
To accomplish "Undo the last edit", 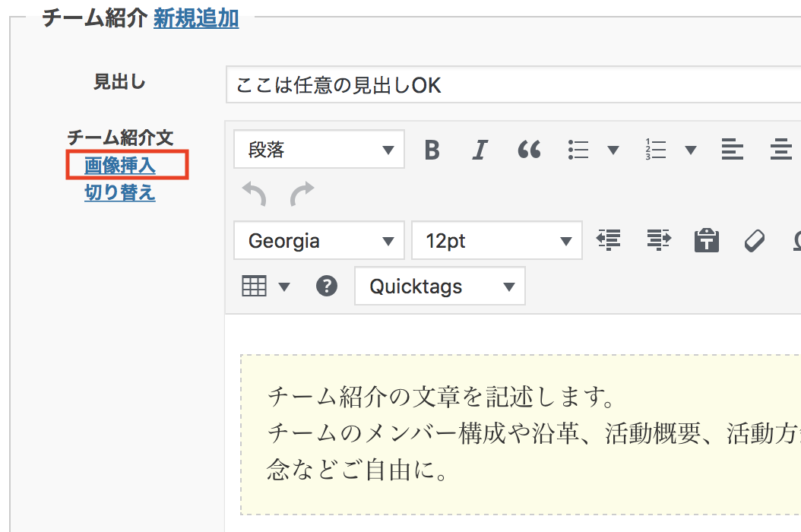I will pos(255,195).
